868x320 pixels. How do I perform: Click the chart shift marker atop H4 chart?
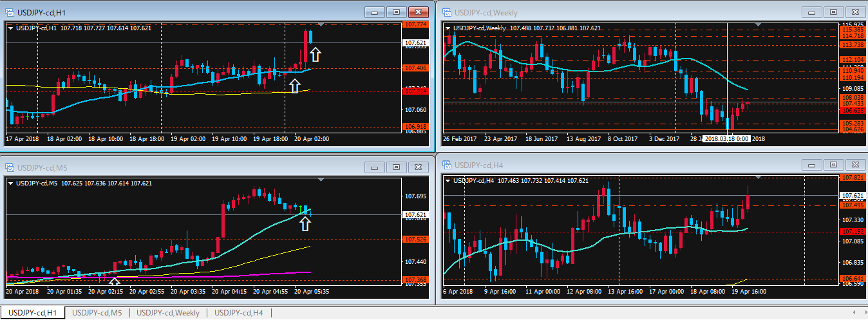758,177
